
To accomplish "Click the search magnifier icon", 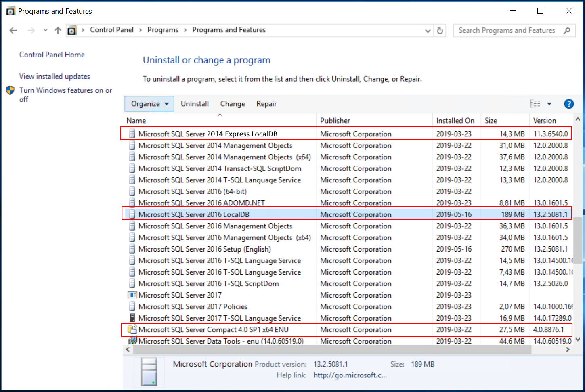I will pyautogui.click(x=567, y=30).
